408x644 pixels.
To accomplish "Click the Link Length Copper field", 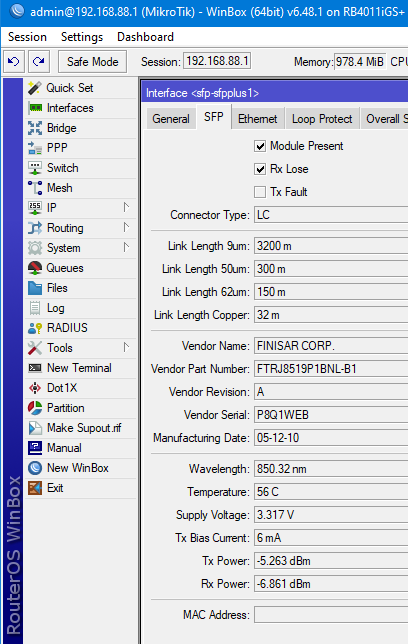I will click(331, 315).
